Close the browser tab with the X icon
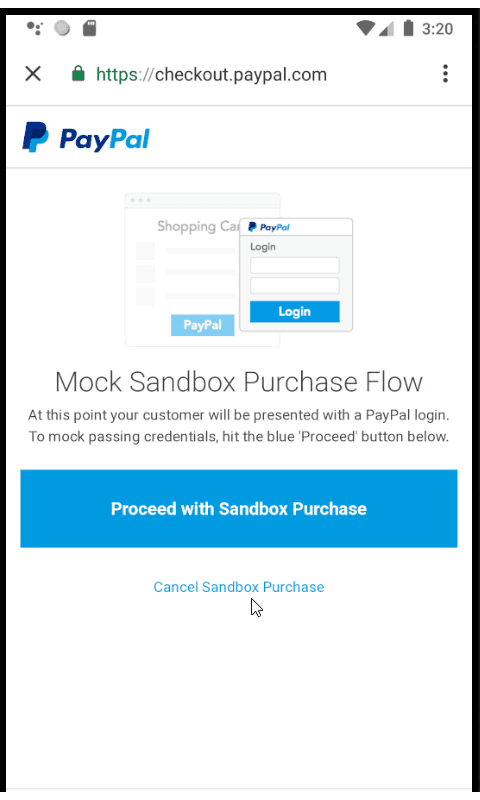 tap(33, 74)
